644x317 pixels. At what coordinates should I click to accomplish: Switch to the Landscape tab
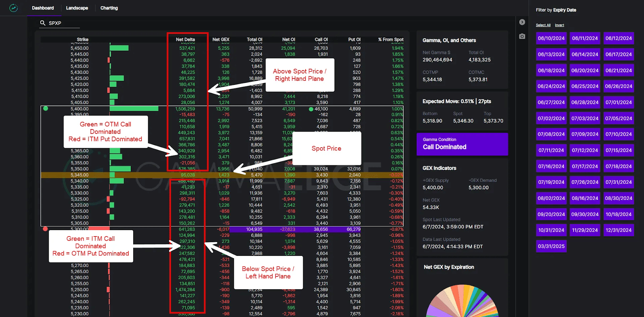pos(77,8)
